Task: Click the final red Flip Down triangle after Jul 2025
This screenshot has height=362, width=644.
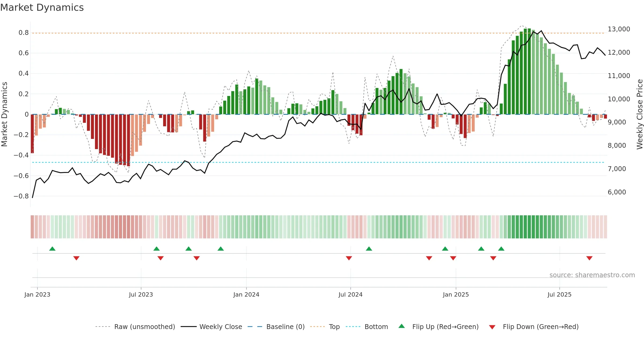Action: pyautogui.click(x=590, y=258)
